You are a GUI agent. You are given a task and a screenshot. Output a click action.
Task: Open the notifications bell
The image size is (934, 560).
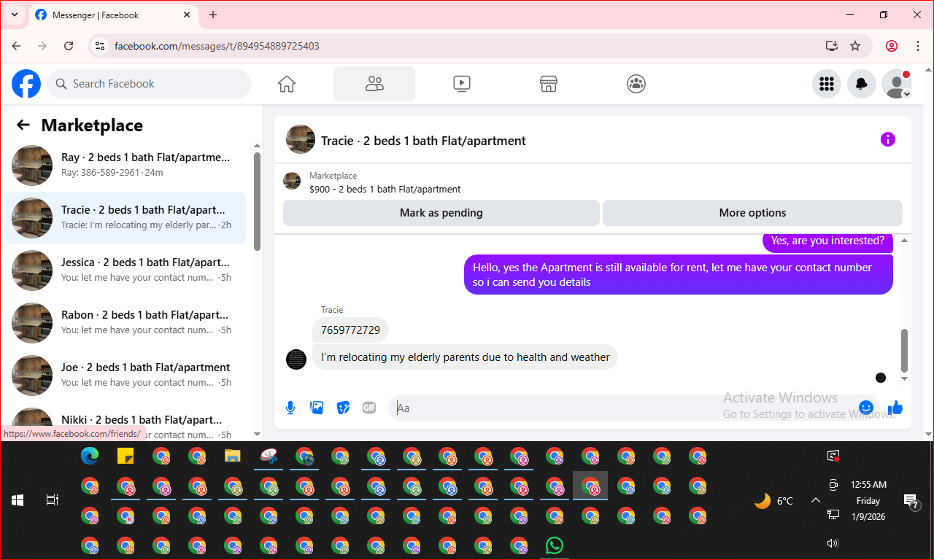(x=862, y=84)
